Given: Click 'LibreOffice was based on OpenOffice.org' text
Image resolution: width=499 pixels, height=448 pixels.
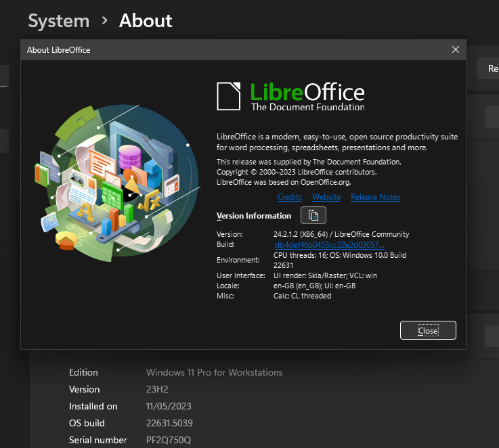Looking at the screenshot, I should point(284,182).
